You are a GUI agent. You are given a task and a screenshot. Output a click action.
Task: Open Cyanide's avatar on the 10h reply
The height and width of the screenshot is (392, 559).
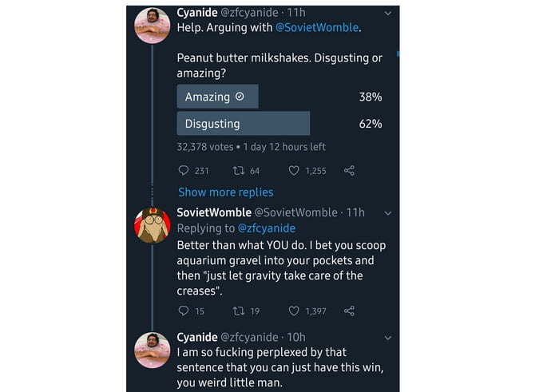click(x=152, y=350)
